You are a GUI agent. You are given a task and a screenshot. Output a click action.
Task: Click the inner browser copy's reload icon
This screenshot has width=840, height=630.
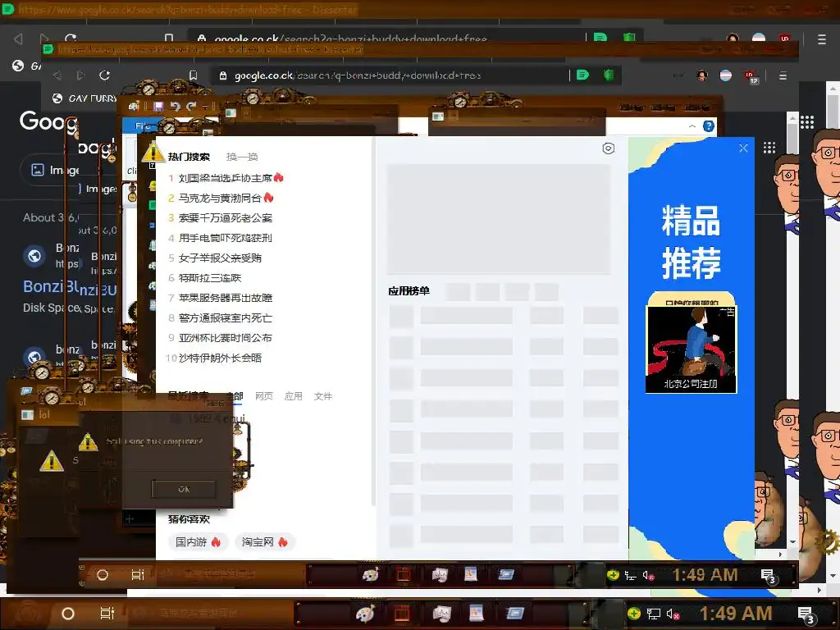[104, 75]
